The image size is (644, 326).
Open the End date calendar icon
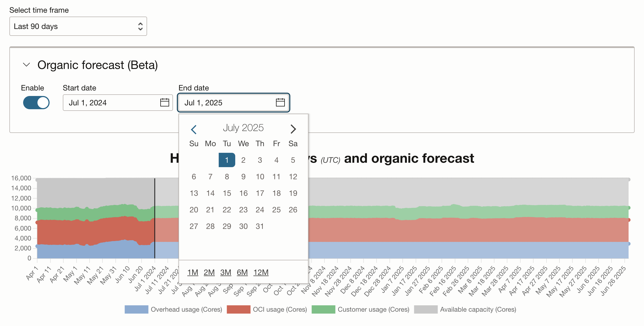point(280,102)
